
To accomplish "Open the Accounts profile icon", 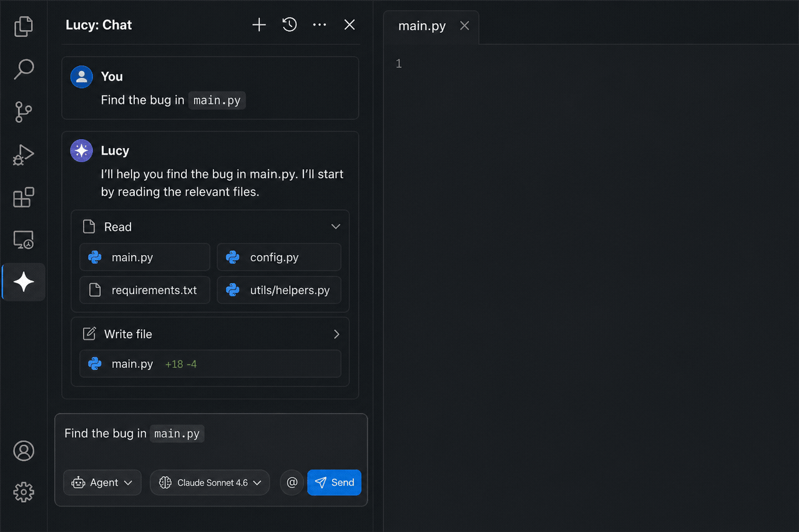I will 24,451.
